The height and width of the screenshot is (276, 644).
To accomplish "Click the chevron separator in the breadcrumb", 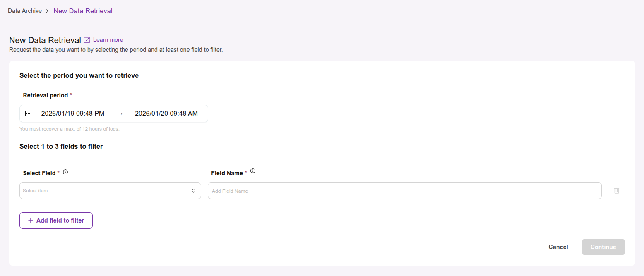I will tap(46, 11).
